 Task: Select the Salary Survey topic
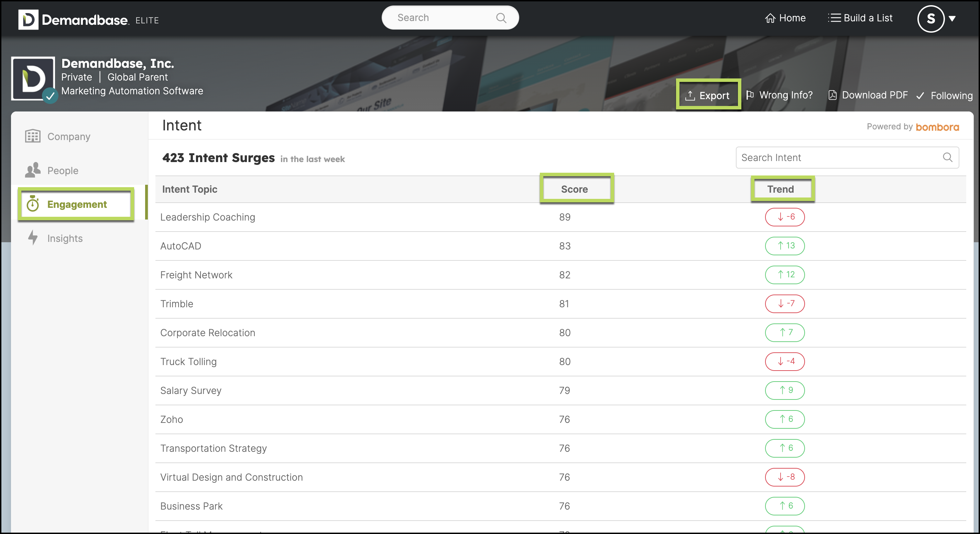[191, 391]
